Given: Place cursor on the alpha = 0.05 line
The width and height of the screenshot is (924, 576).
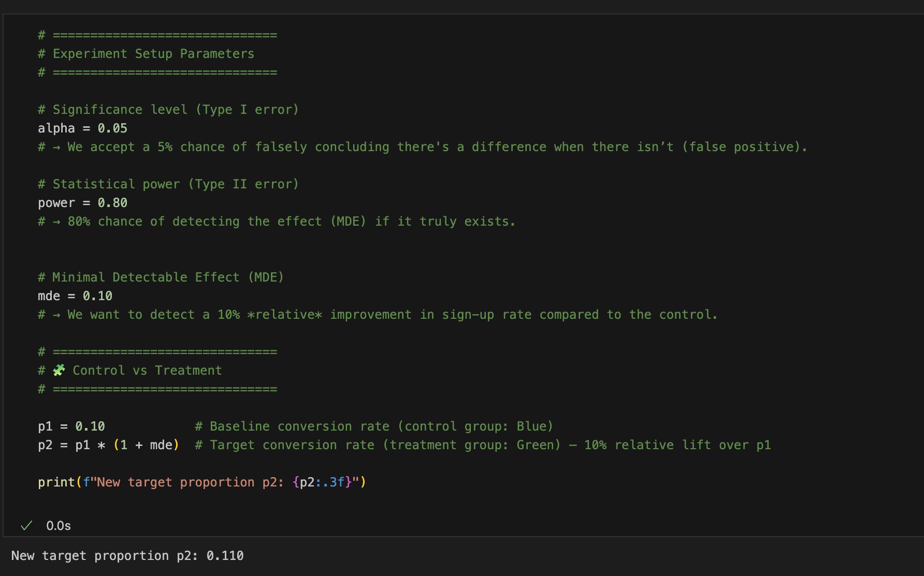Looking at the screenshot, I should [x=82, y=128].
